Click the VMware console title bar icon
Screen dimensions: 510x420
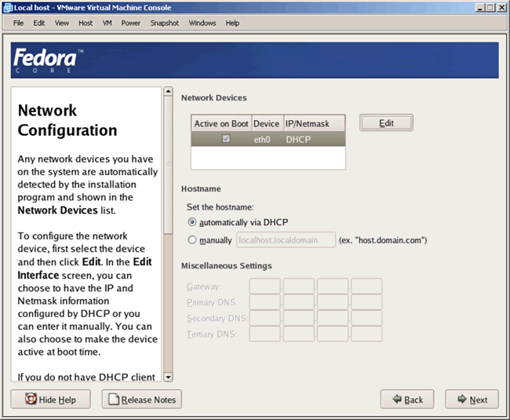7,7
